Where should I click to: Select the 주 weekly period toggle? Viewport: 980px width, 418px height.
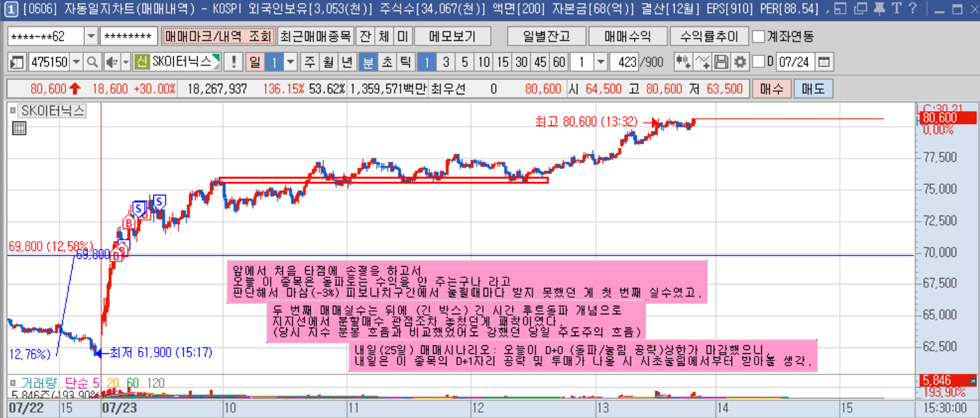(x=309, y=62)
